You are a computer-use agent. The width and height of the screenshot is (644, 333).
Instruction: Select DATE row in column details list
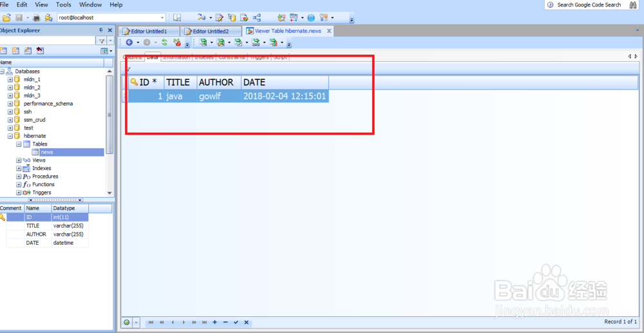click(44, 243)
